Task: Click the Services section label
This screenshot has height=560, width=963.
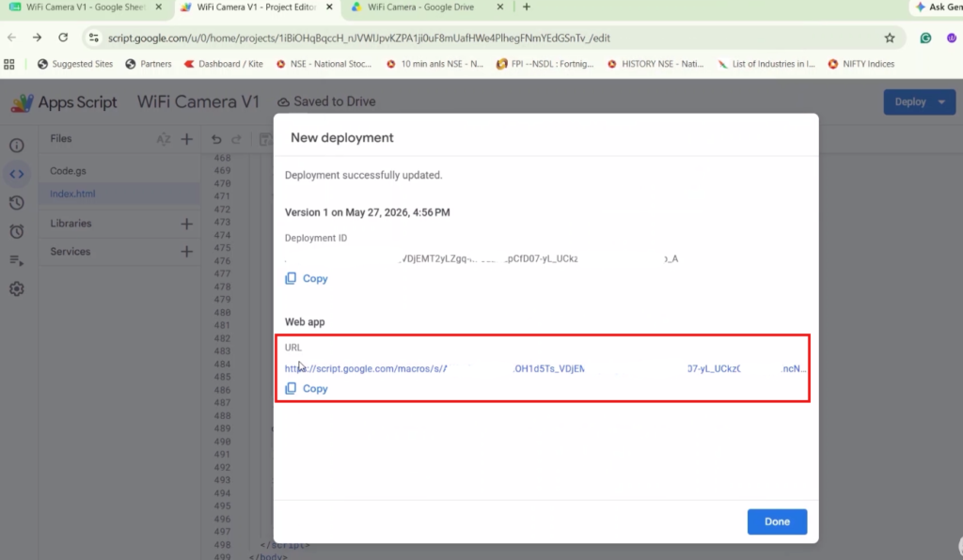Action: pos(70,252)
